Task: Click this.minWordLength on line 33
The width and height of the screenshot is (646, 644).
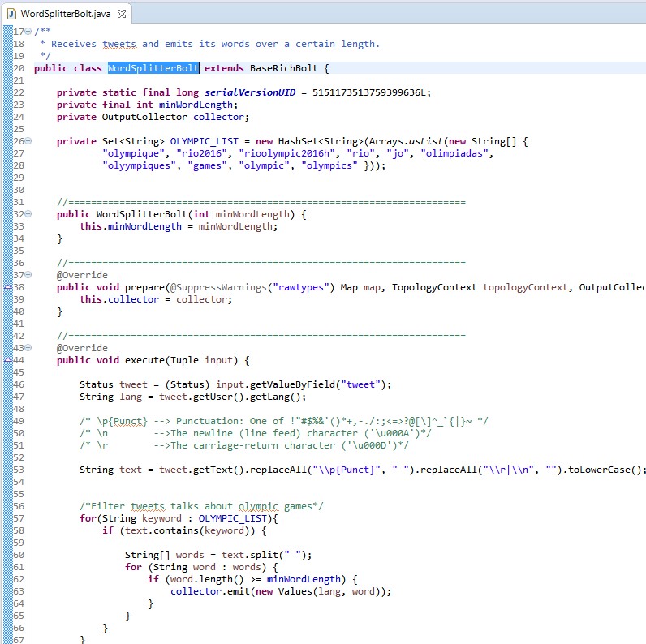Action: pyautogui.click(x=130, y=226)
